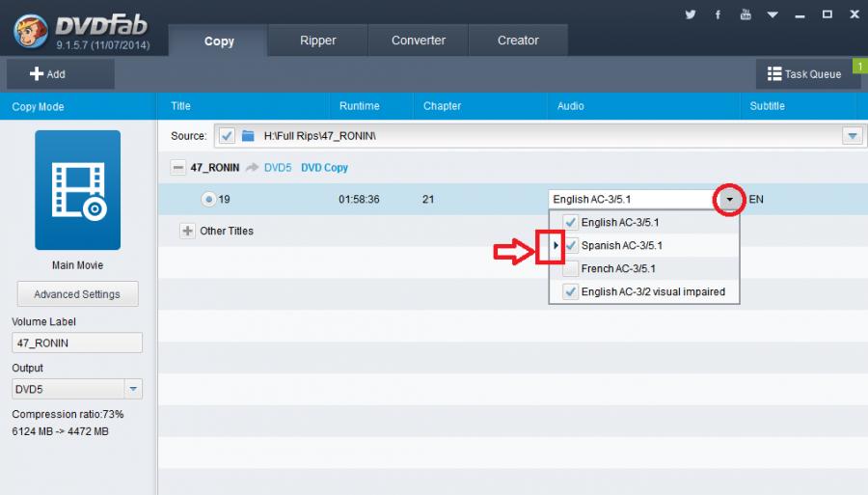868x495 pixels.
Task: Click the Compression ratio:73% text
Action: click(68, 414)
